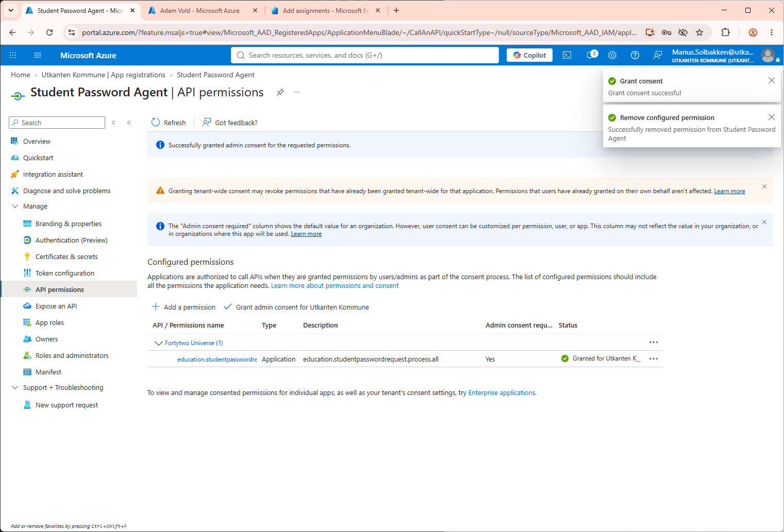This screenshot has height=532, width=784.
Task: Open more options for education.studentpasswordrequest permission
Action: tap(654, 359)
